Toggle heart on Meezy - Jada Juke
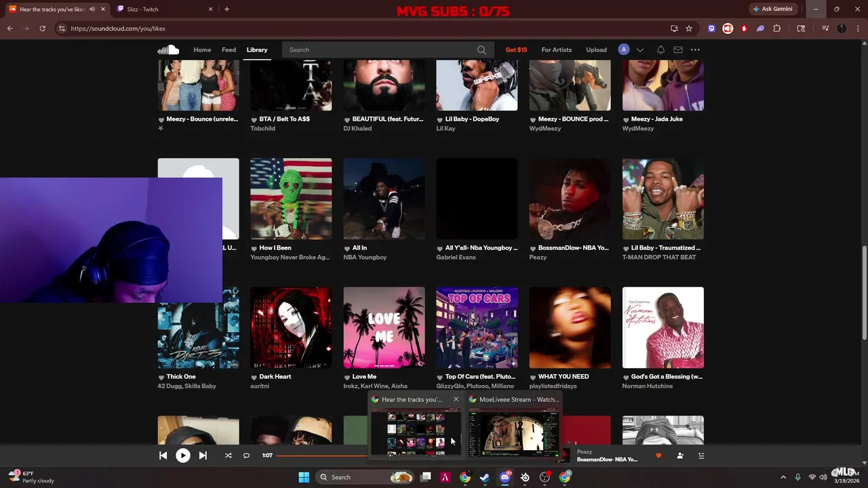The image size is (868, 488). tap(626, 119)
